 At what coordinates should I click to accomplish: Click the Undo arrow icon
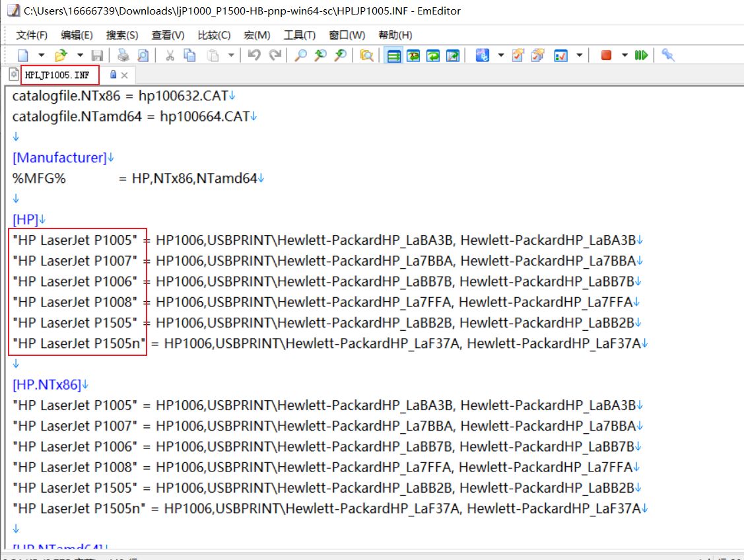(x=254, y=55)
